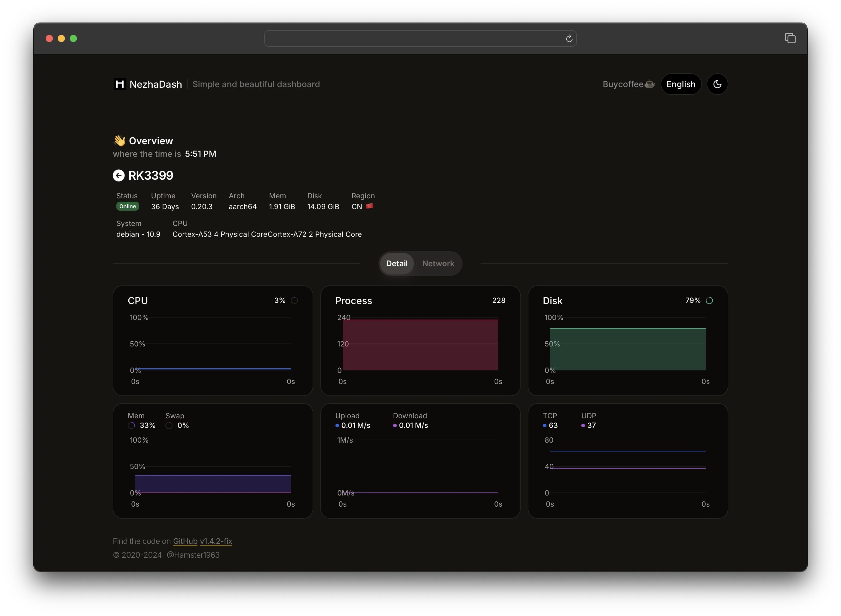Viewport: 841px width, 616px height.
Task: Click the browser reload icon
Action: point(569,39)
